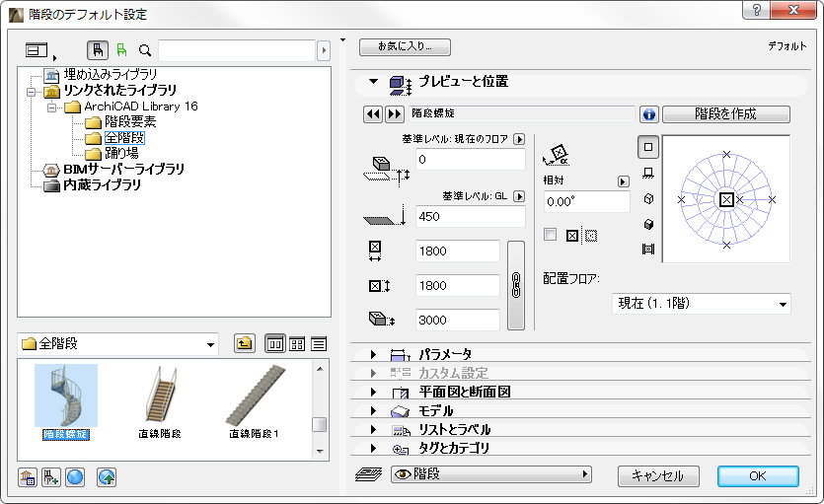Viewport: 824px width, 504px height.
Task: Select the 階段要素 folder
Action: 130,121
